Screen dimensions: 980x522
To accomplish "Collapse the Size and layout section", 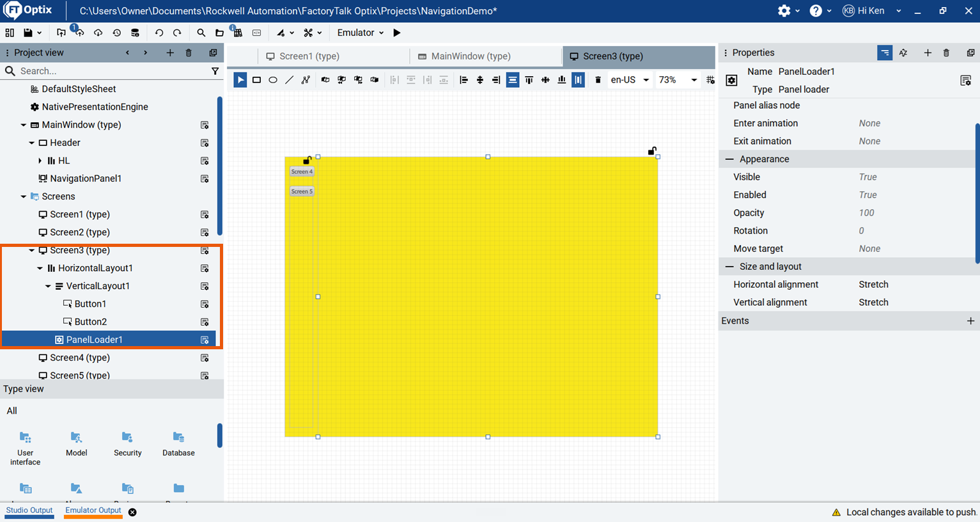I will (x=729, y=267).
